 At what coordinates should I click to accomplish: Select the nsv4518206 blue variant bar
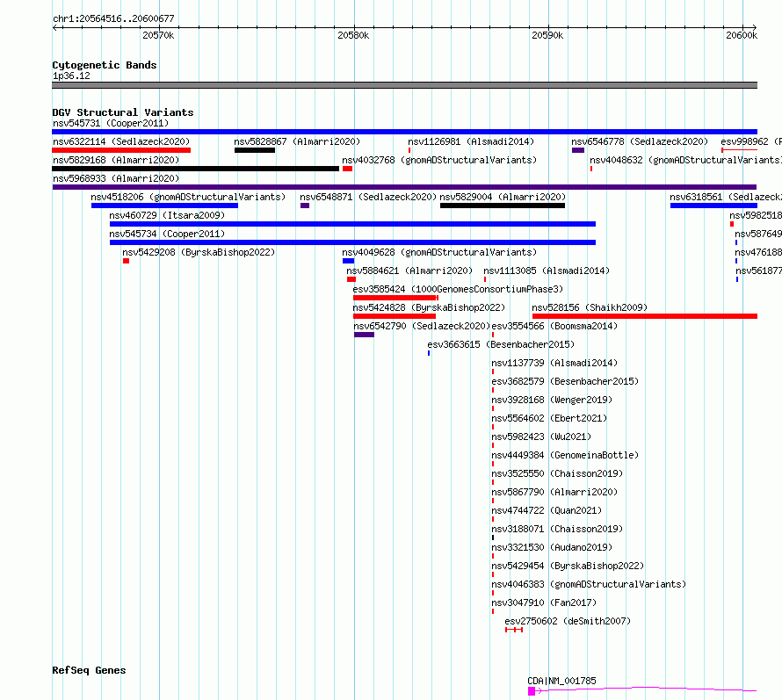(x=164, y=206)
